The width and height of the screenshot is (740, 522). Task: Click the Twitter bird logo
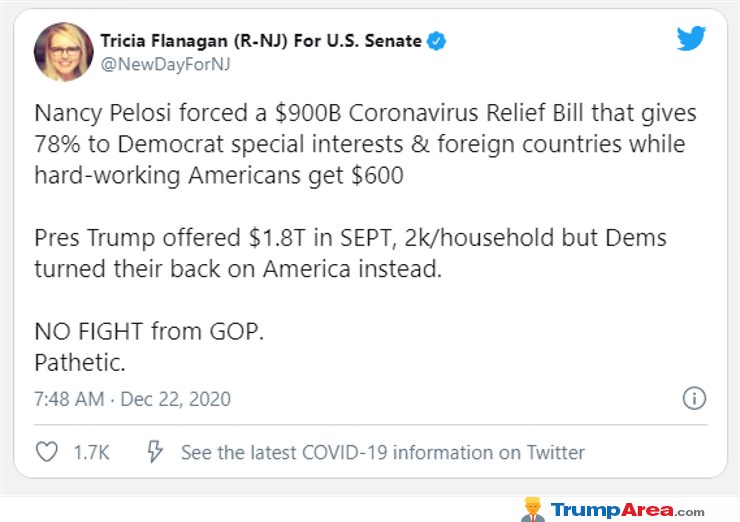click(691, 38)
